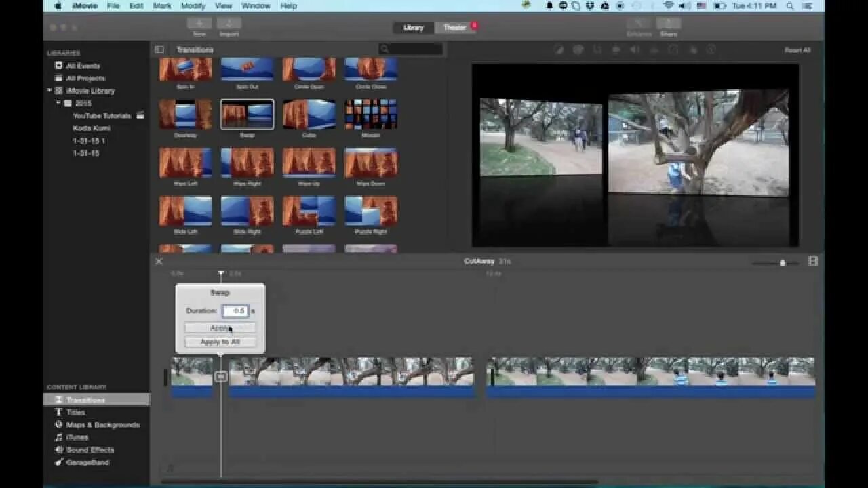Select the Mosaic transition thumbnail
The height and width of the screenshot is (488, 868).
click(371, 115)
